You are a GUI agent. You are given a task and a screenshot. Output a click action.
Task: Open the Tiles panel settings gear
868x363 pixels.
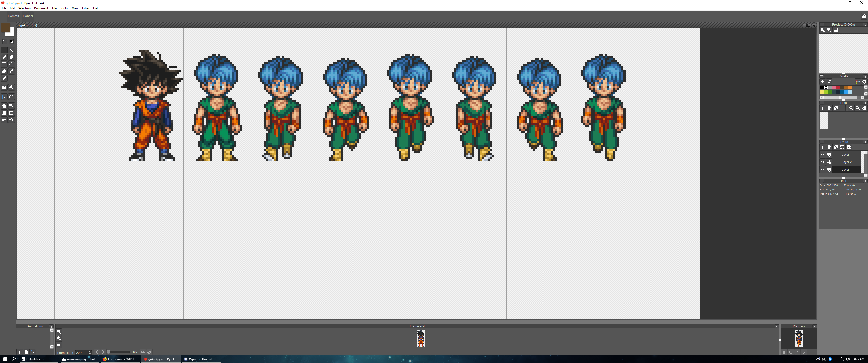[x=864, y=108]
